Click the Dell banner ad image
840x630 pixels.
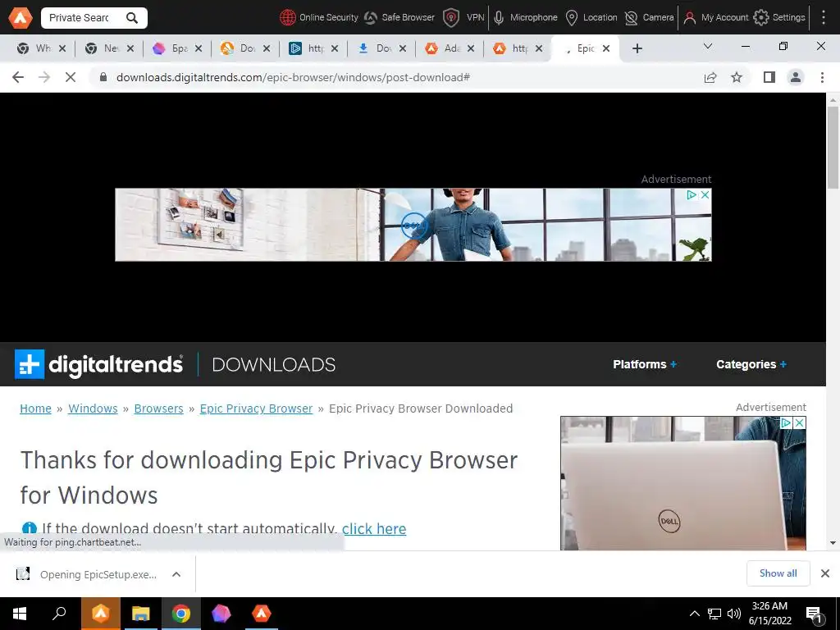[413, 225]
